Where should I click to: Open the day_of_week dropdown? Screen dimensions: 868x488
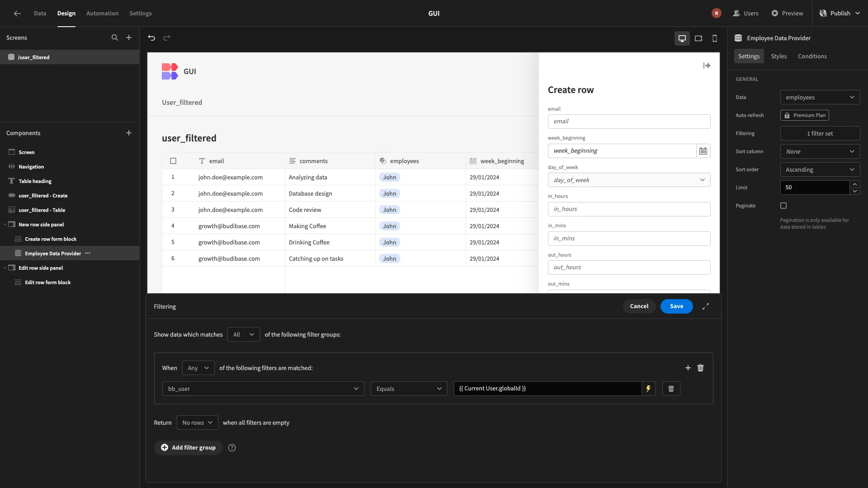pyautogui.click(x=629, y=180)
